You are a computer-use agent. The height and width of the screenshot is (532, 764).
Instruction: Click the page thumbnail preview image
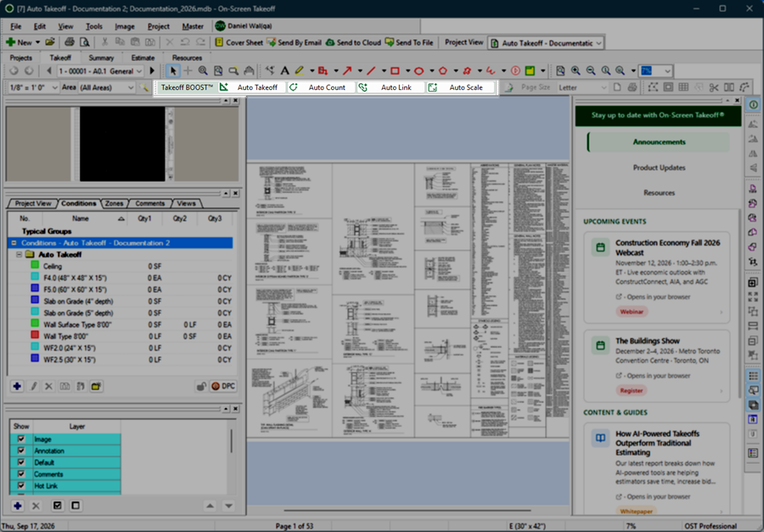[x=122, y=143]
